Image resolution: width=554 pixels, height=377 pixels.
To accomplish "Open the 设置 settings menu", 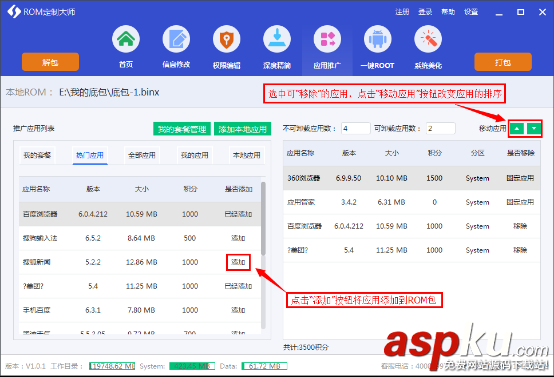I will pyautogui.click(x=471, y=12).
